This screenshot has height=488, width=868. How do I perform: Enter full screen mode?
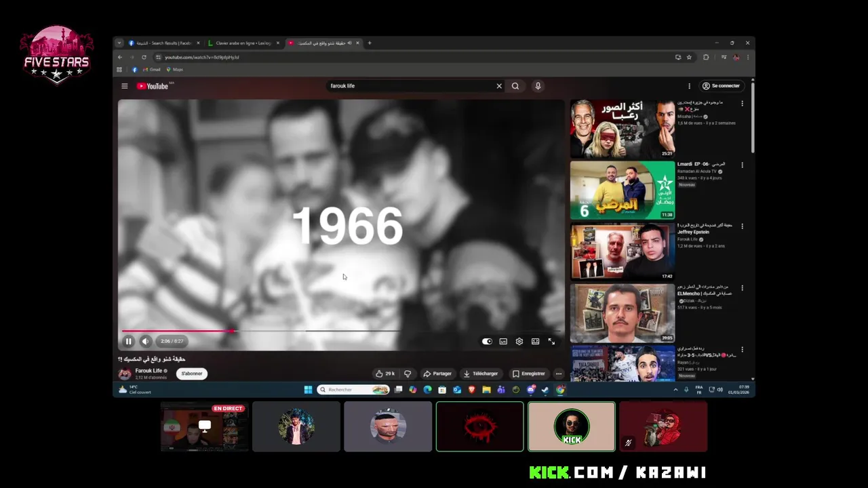pyautogui.click(x=551, y=342)
